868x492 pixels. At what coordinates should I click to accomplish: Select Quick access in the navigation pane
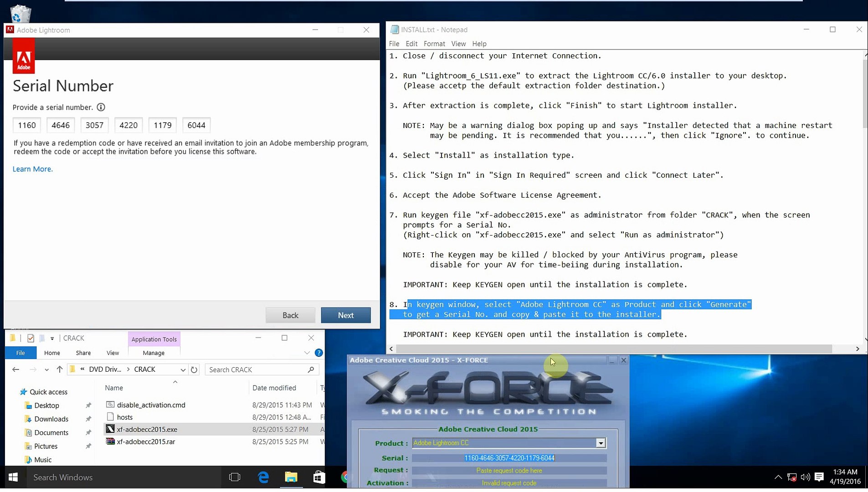[48, 392]
